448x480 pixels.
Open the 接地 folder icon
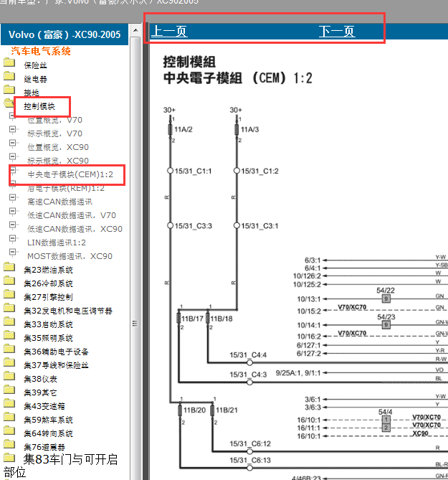tap(9, 90)
